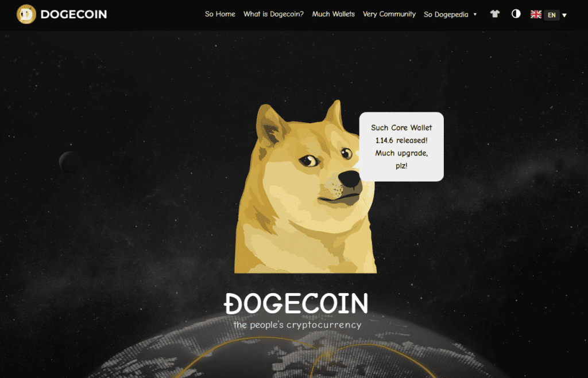Go to So Home page

pyautogui.click(x=220, y=14)
